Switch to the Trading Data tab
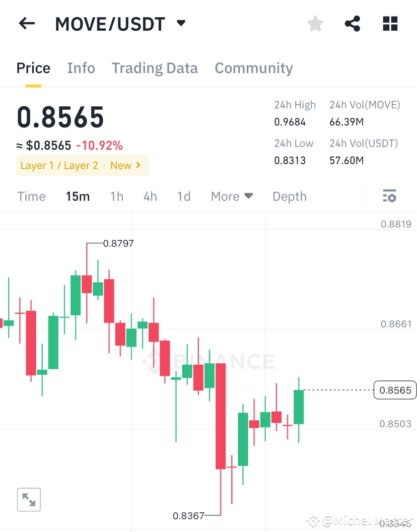 pos(155,68)
